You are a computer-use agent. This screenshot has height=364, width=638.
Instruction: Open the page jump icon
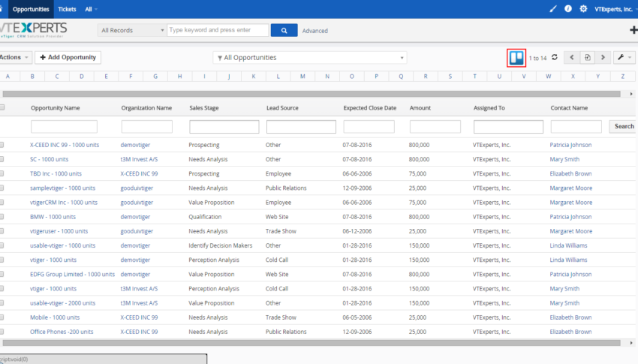pos(588,57)
